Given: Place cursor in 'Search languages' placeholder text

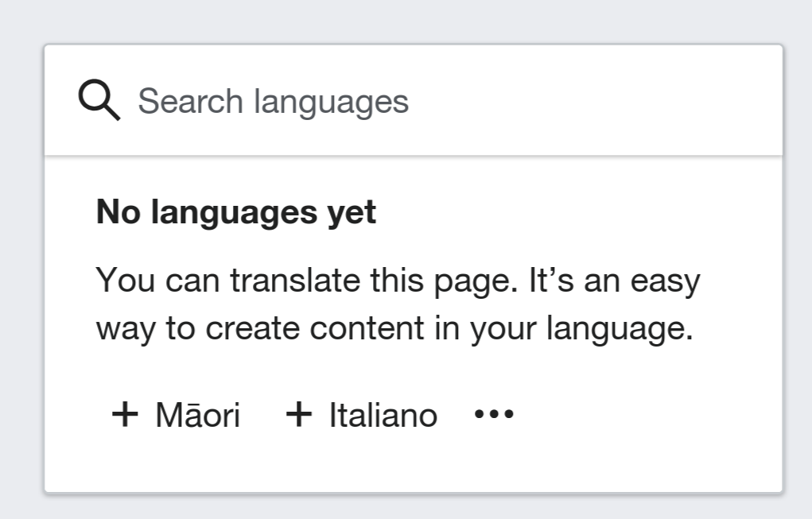Looking at the screenshot, I should pyautogui.click(x=274, y=102).
